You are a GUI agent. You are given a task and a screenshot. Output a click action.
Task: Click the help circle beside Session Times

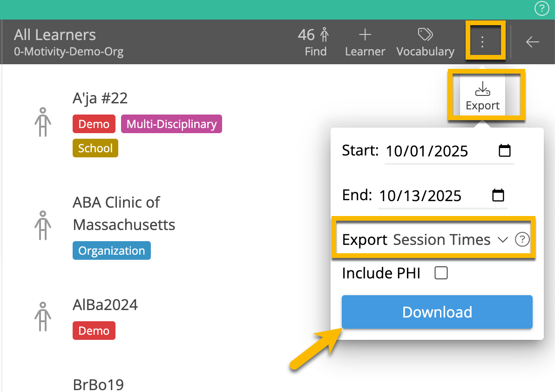[x=522, y=240]
